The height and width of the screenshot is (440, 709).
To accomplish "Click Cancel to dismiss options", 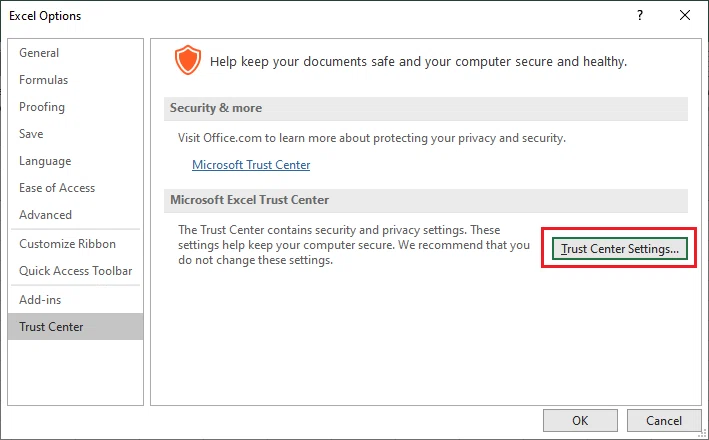I will [664, 421].
